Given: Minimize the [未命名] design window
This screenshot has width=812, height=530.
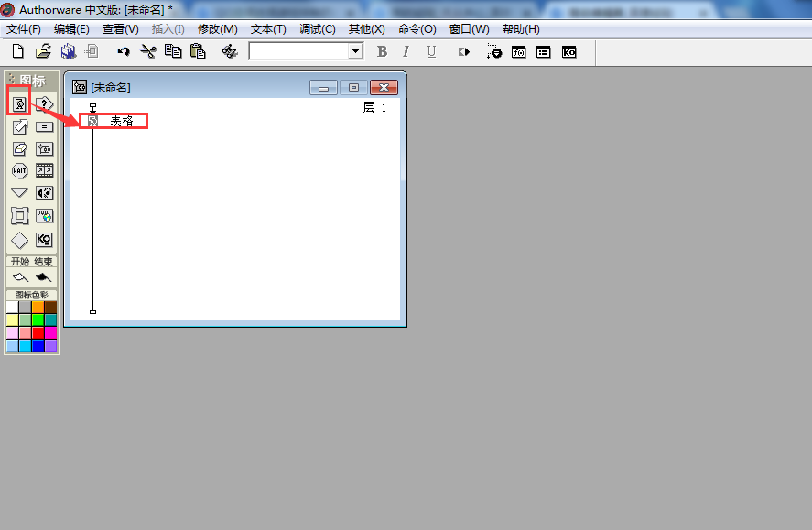Looking at the screenshot, I should point(324,88).
